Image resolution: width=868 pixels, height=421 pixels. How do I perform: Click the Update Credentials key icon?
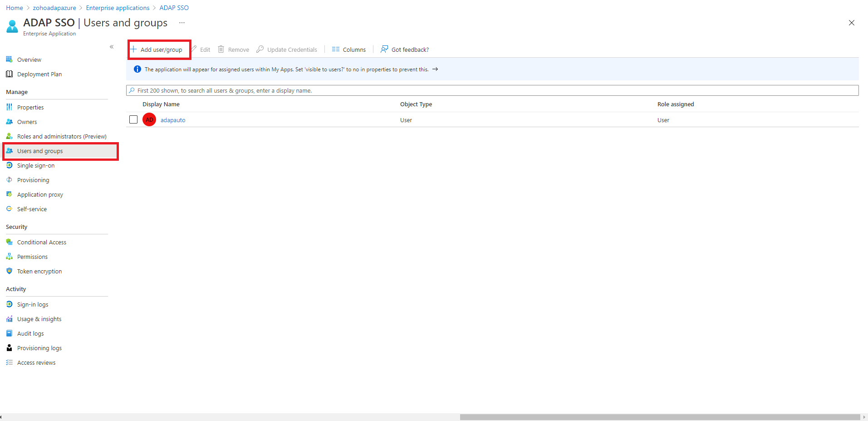click(260, 49)
